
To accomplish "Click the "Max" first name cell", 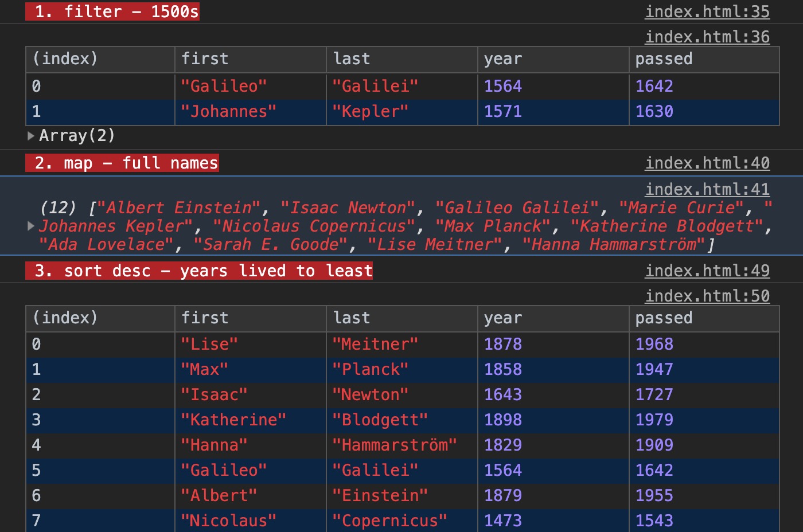I will tap(250, 369).
